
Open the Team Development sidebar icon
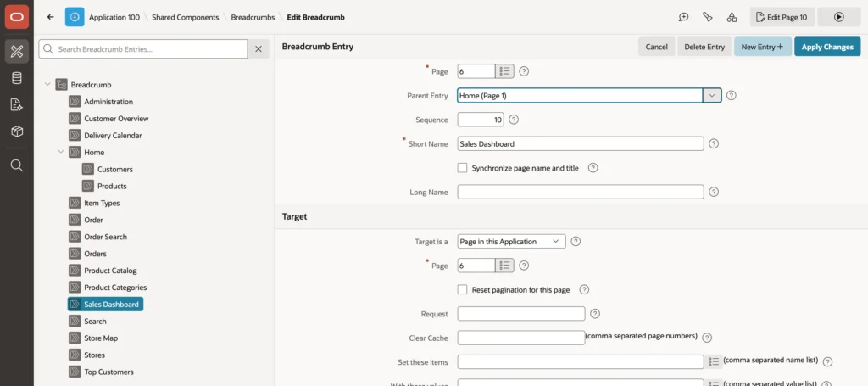(17, 104)
